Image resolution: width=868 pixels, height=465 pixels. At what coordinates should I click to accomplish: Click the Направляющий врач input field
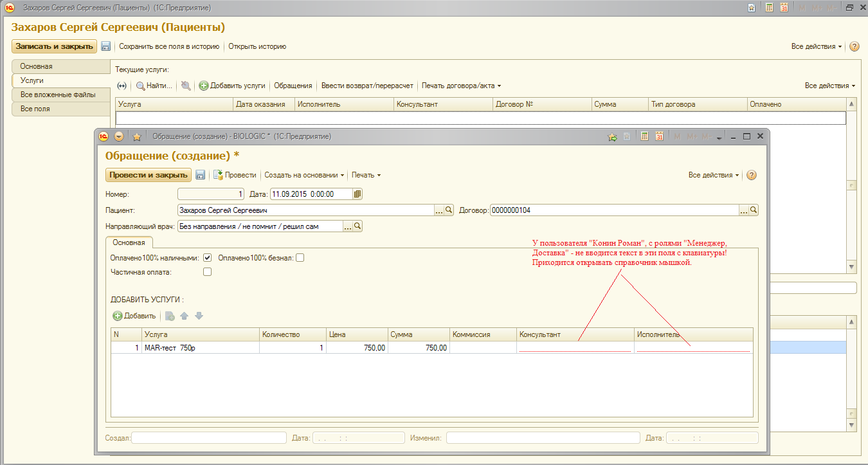260,226
